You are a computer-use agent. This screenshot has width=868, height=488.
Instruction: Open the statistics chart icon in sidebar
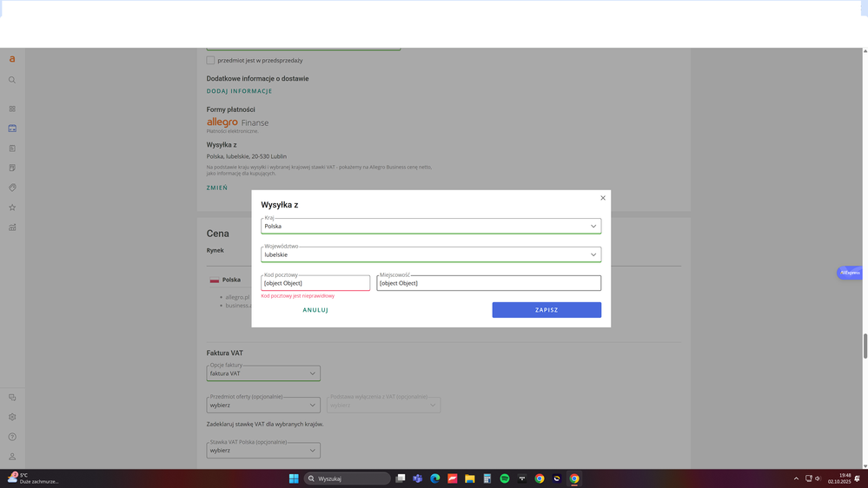pyautogui.click(x=12, y=228)
